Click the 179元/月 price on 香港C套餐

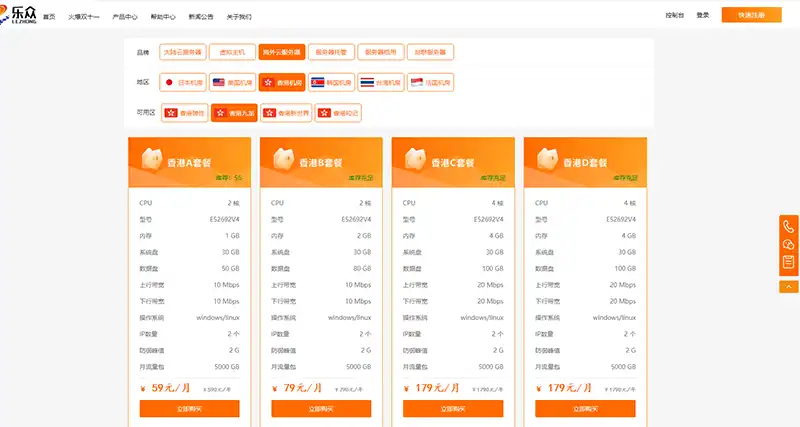tap(437, 388)
